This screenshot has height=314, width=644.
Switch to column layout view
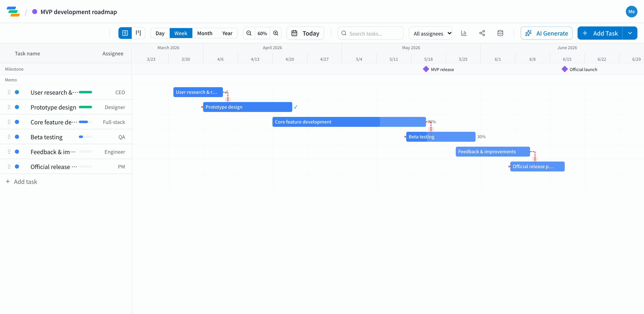[x=138, y=33]
